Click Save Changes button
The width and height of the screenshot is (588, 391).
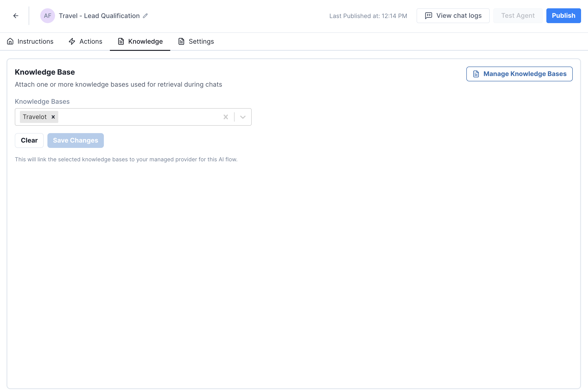click(x=75, y=141)
